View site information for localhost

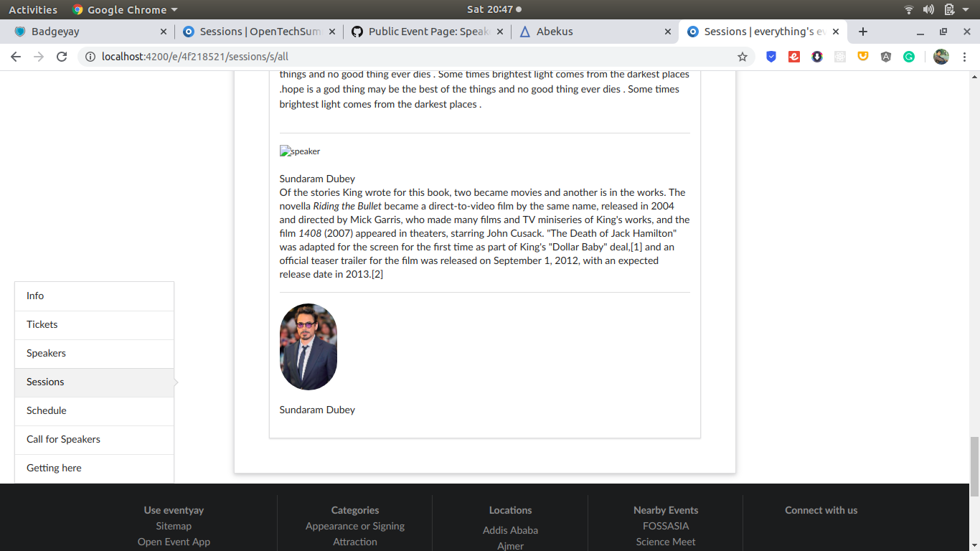tap(90, 57)
